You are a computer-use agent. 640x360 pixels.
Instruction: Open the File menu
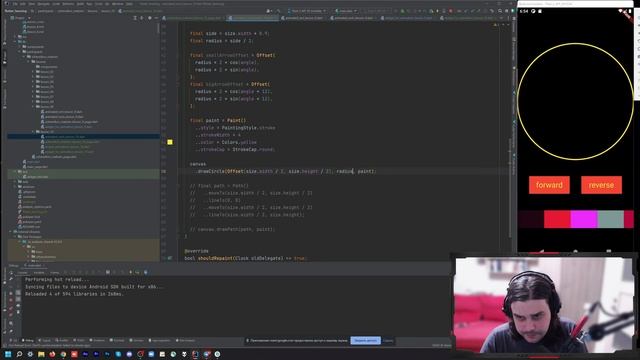tap(15, 4)
